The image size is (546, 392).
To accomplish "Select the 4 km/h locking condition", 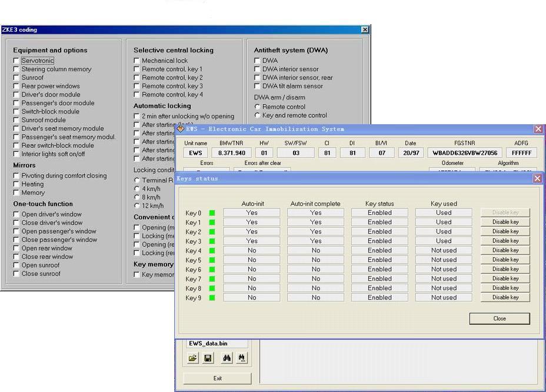I will coord(137,188).
